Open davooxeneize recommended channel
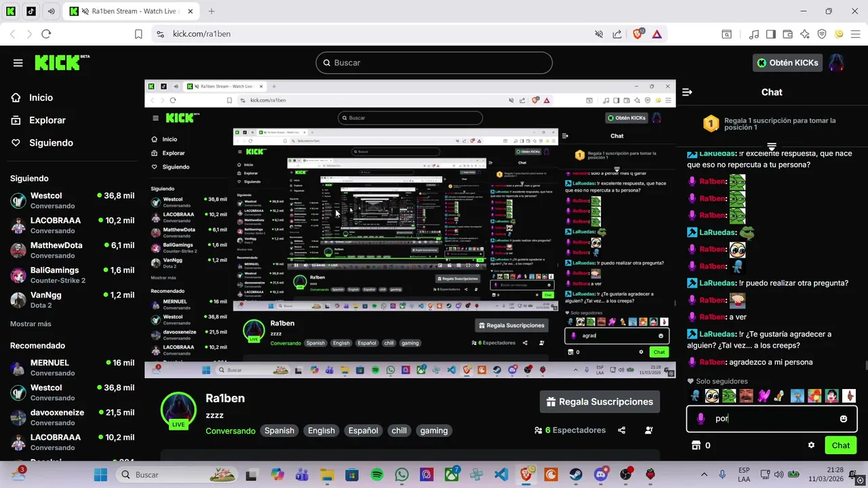Viewport: 868px width, 488px height. click(73, 418)
